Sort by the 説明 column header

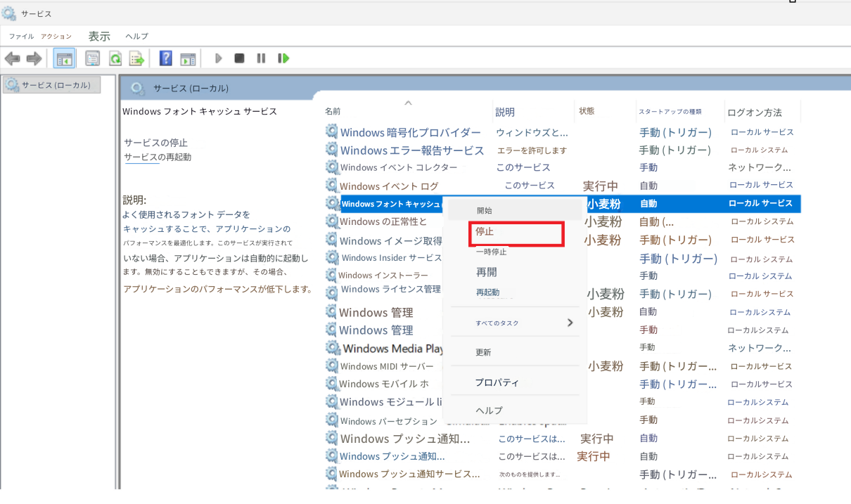[x=505, y=112]
